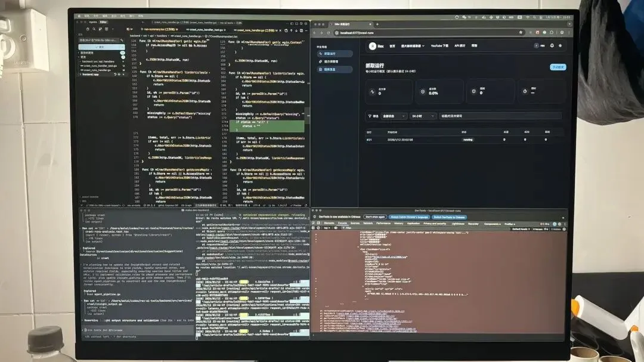Open the API 统计 nav item
Screen dimensions: 644x362
(x=460, y=46)
